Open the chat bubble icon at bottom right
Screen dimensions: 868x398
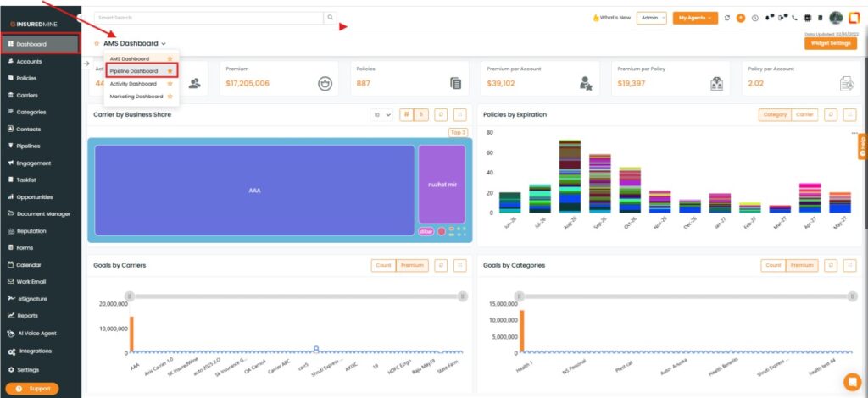click(x=852, y=382)
